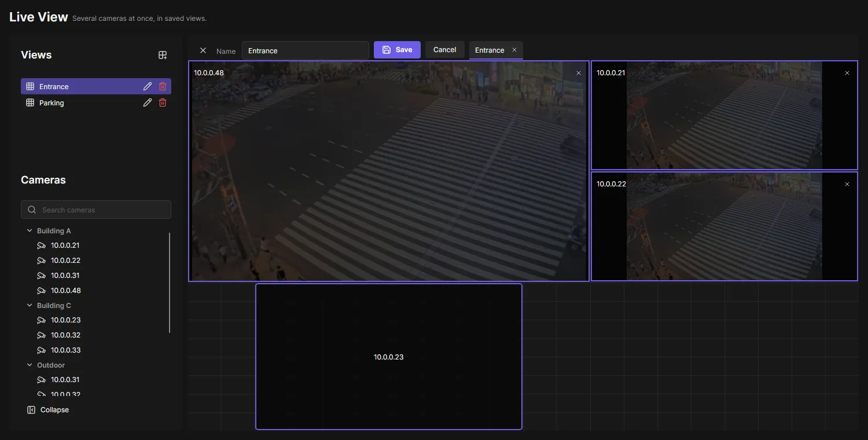Close the Entrance tab with its X
The height and width of the screenshot is (440, 868).
coord(514,50)
